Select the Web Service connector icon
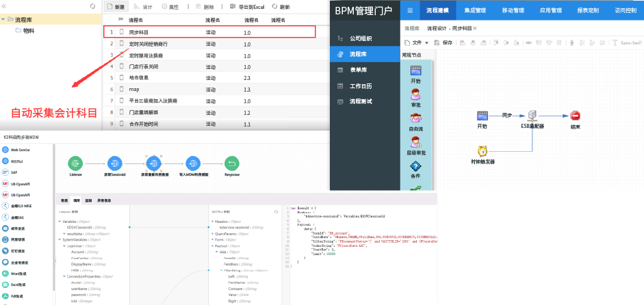Screen dimensions: 644x305 6,149
